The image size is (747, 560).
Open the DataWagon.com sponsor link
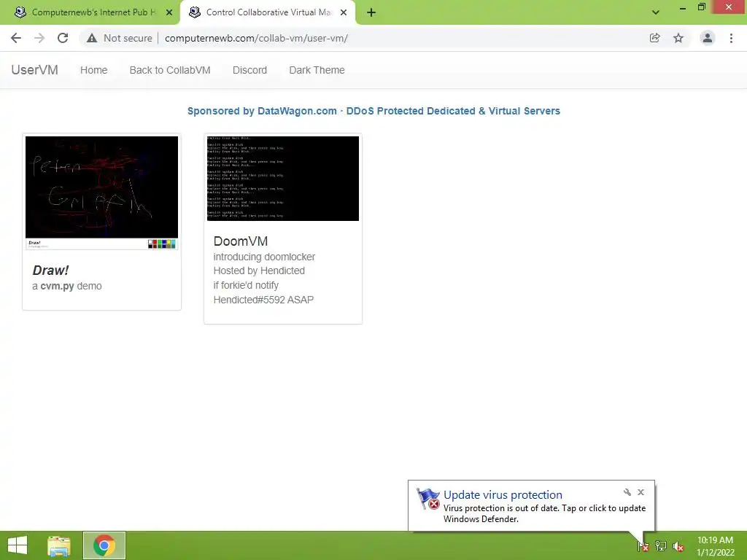[373, 111]
